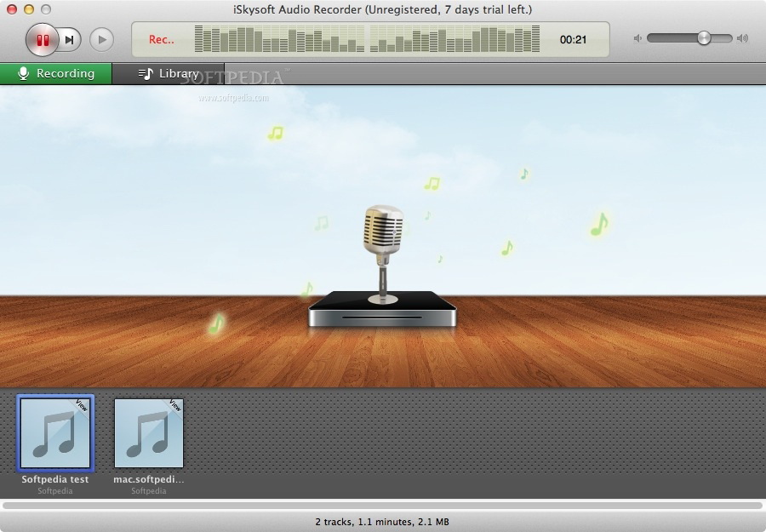This screenshot has height=532, width=766.
Task: Skip to next track split button
Action: point(70,39)
